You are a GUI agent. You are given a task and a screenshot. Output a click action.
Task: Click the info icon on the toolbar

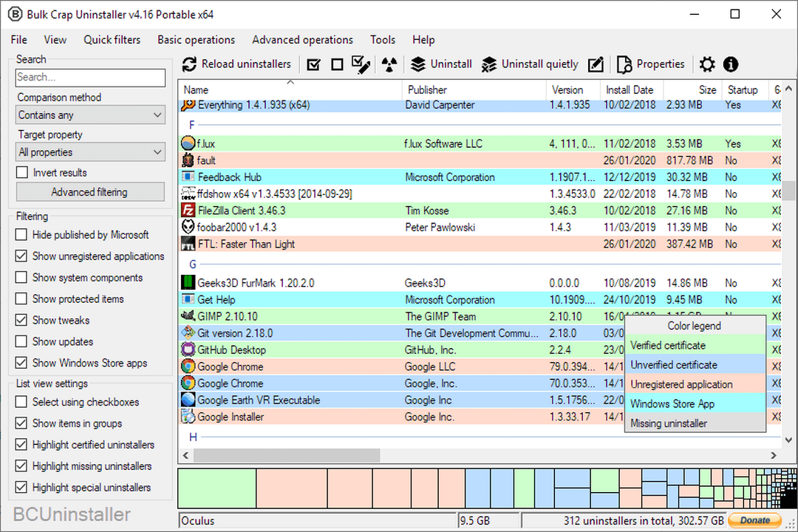coord(731,65)
